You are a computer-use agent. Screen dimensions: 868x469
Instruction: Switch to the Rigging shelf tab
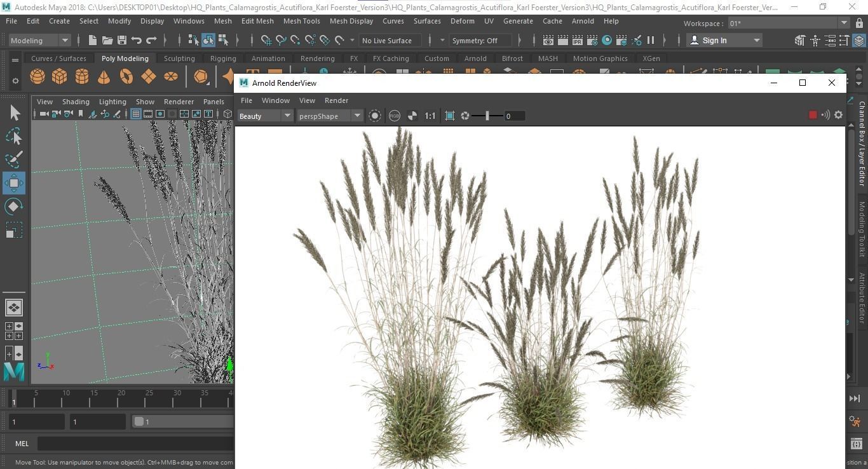[223, 58]
